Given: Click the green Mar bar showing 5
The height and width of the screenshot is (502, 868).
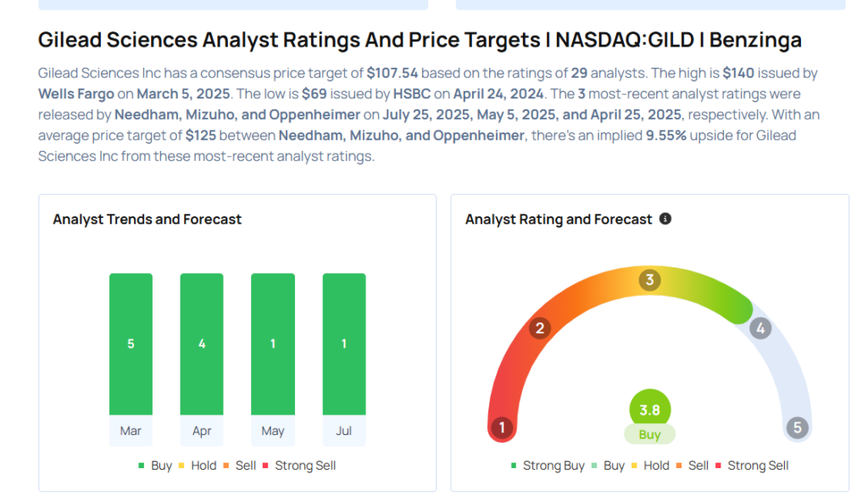Looking at the screenshot, I should [x=131, y=344].
